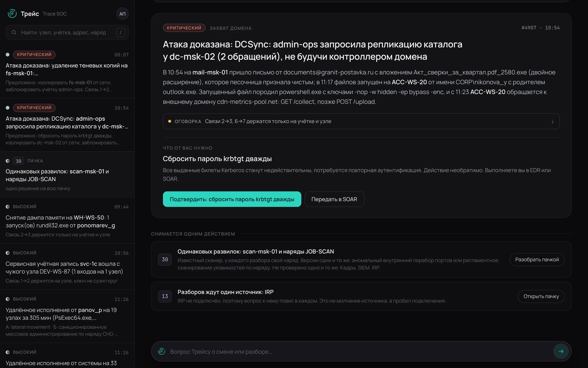The height and width of the screenshot is (368, 588).
Task: Click the status dot of the 10:54 alert
Action: 8,108
